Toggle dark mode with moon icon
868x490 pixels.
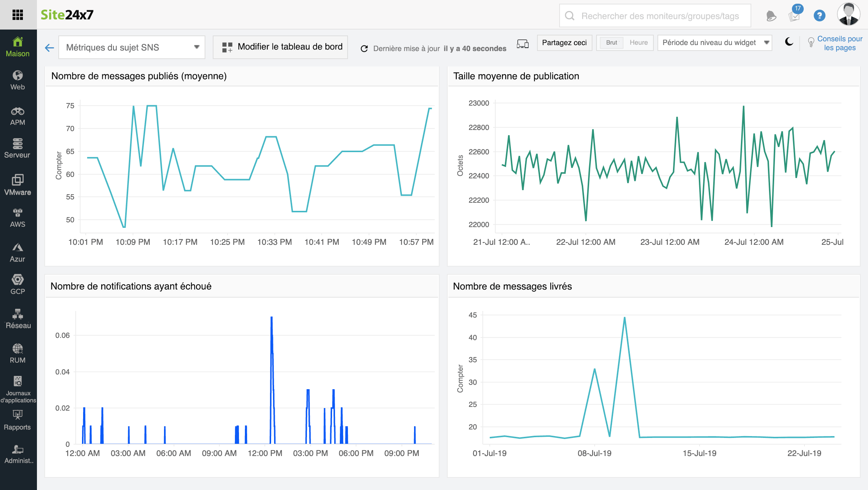(x=788, y=42)
